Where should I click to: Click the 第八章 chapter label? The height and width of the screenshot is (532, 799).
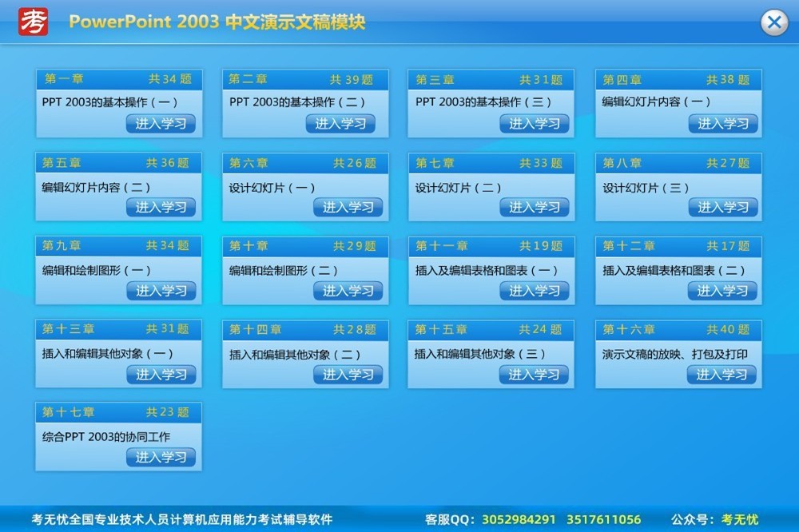pos(622,163)
